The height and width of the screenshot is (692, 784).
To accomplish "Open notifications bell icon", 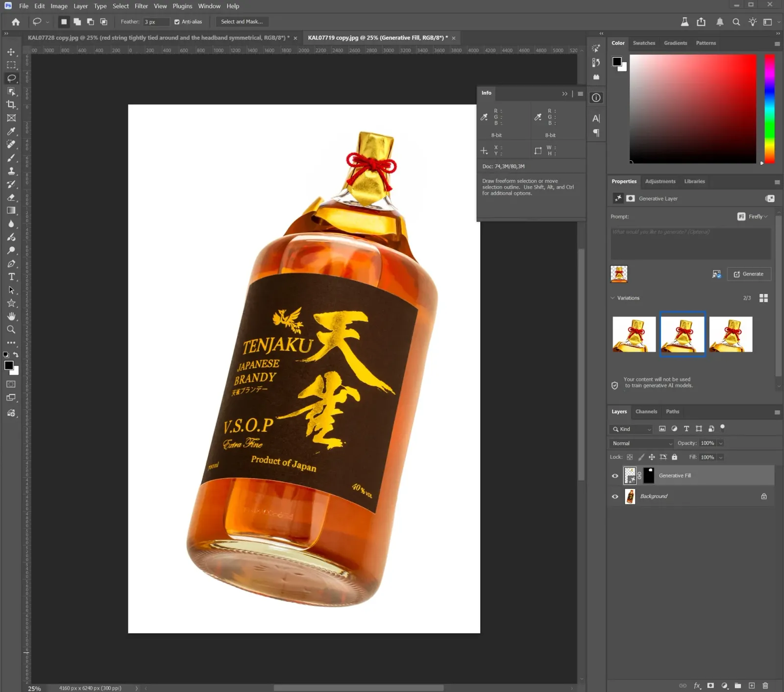I will pos(720,22).
